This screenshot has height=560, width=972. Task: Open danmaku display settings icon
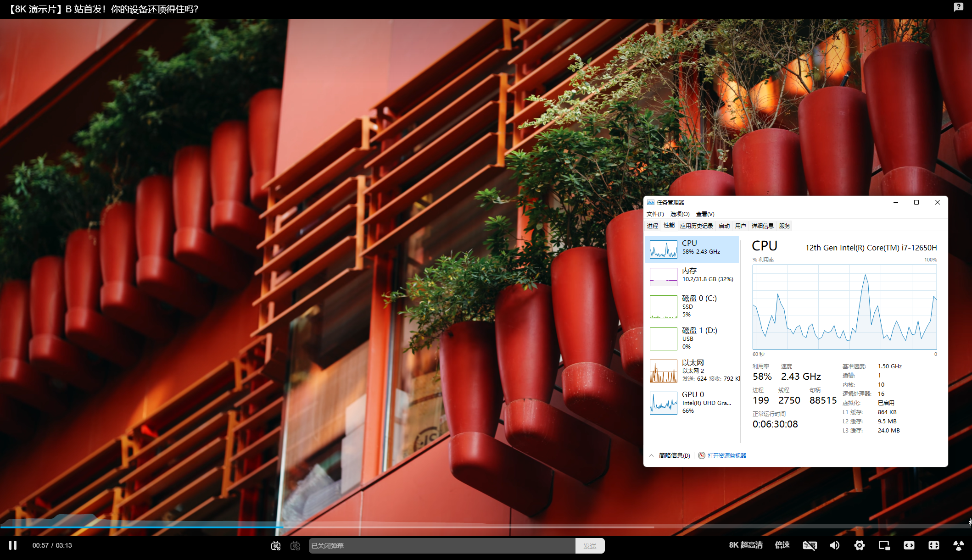click(x=296, y=546)
